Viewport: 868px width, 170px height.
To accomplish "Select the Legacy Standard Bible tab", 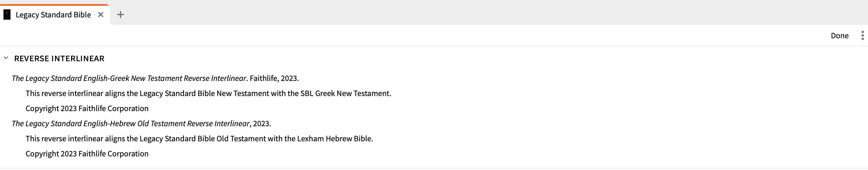I will pos(53,15).
